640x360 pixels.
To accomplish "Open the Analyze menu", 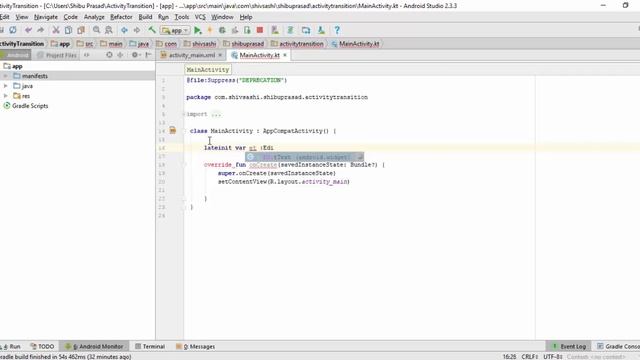I will coord(94,17).
